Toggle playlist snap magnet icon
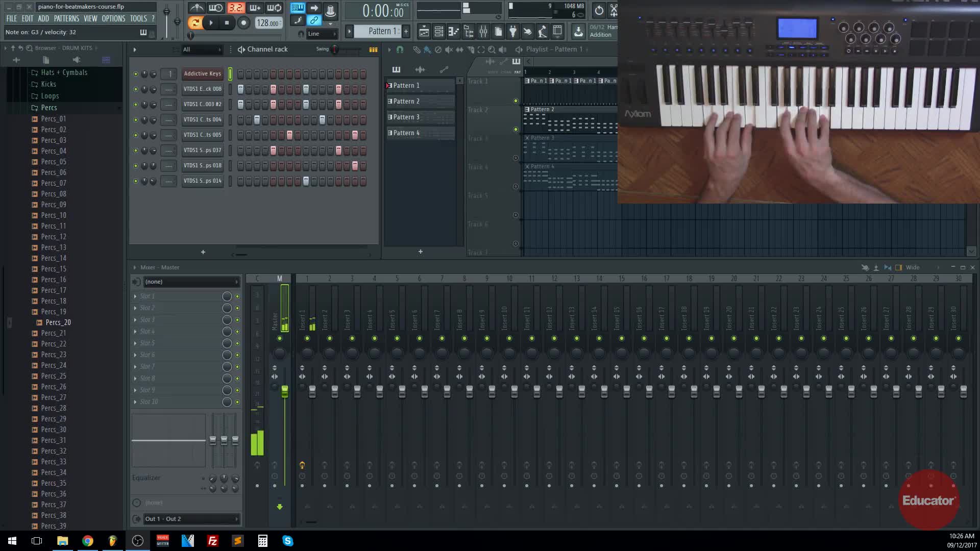 pyautogui.click(x=400, y=49)
